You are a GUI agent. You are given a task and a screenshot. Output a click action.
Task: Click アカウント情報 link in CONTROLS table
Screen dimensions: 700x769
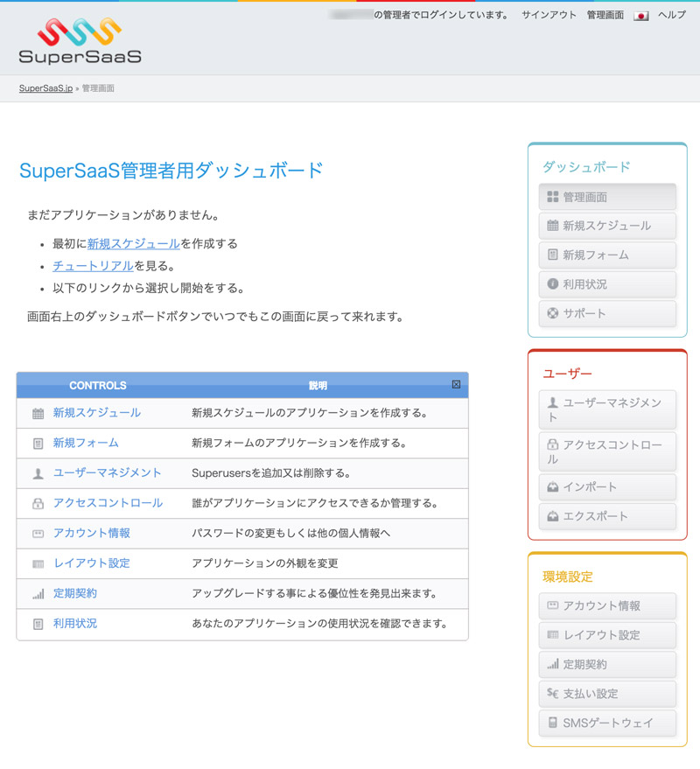92,533
